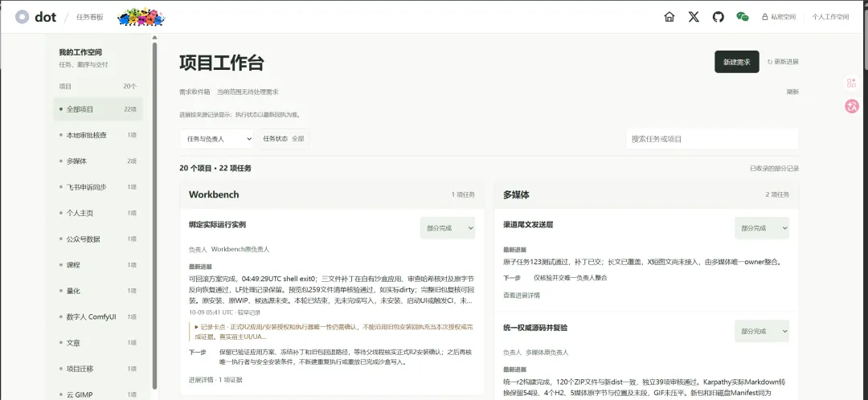Select 本地审批核查 project in sidebar

[x=98, y=135]
